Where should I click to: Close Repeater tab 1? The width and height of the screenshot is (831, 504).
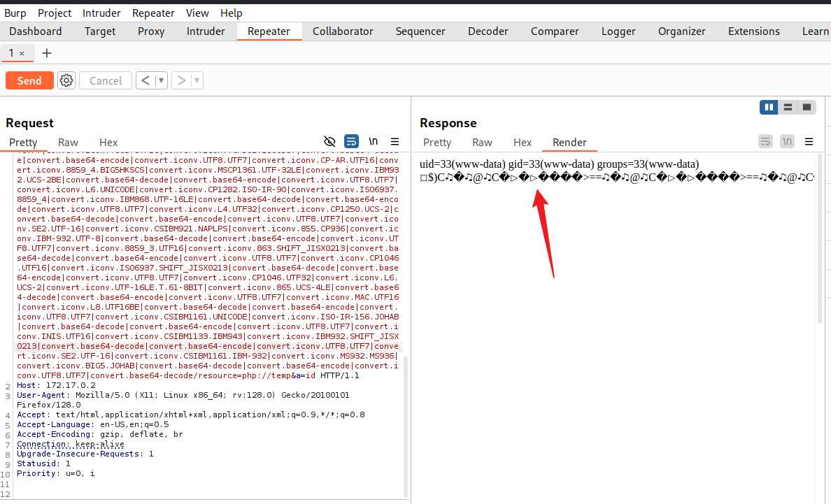click(x=22, y=53)
